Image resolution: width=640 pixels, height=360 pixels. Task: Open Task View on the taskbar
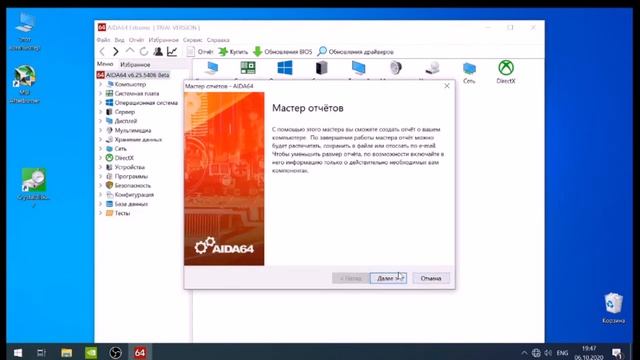(x=42, y=352)
